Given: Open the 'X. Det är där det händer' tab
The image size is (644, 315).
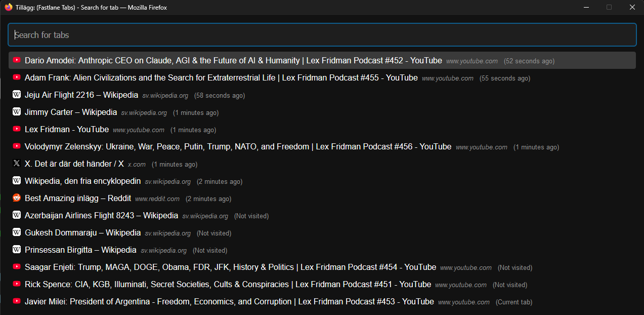Looking at the screenshot, I should pyautogui.click(x=322, y=164).
